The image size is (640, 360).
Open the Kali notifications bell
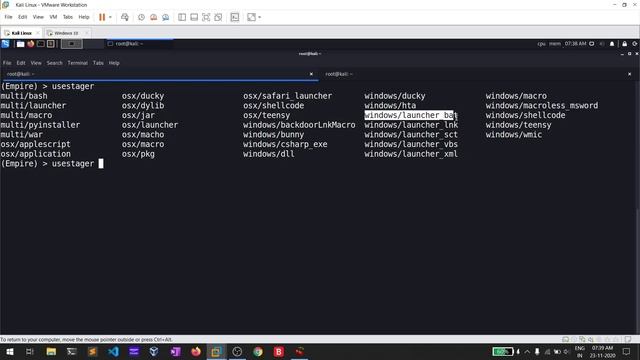(x=612, y=44)
